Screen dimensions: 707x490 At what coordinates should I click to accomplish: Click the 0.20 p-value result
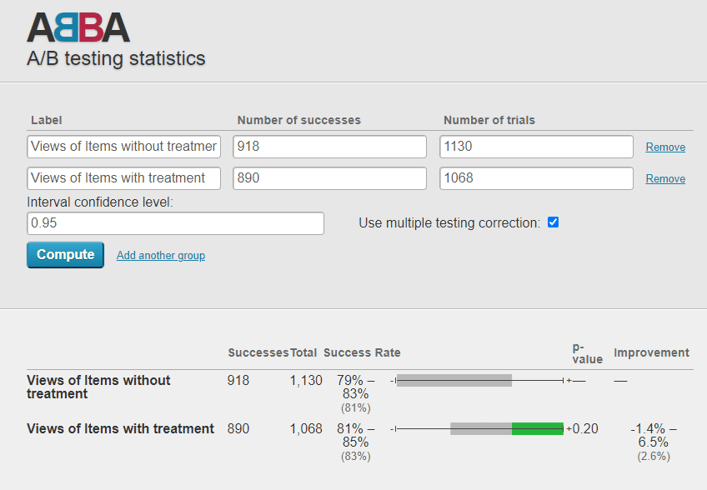585,429
